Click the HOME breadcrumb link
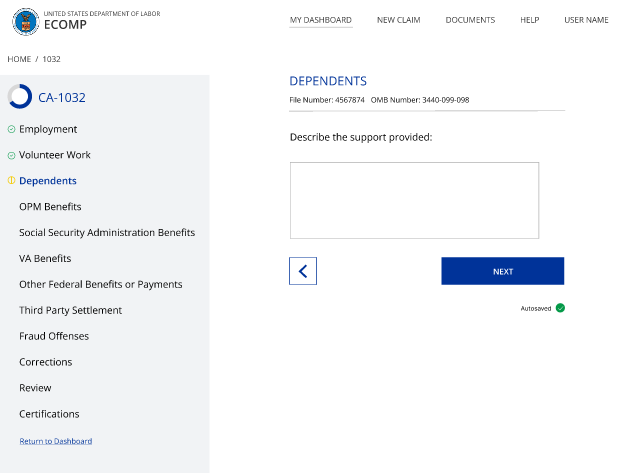This screenshot has height=473, width=624. pos(19,59)
